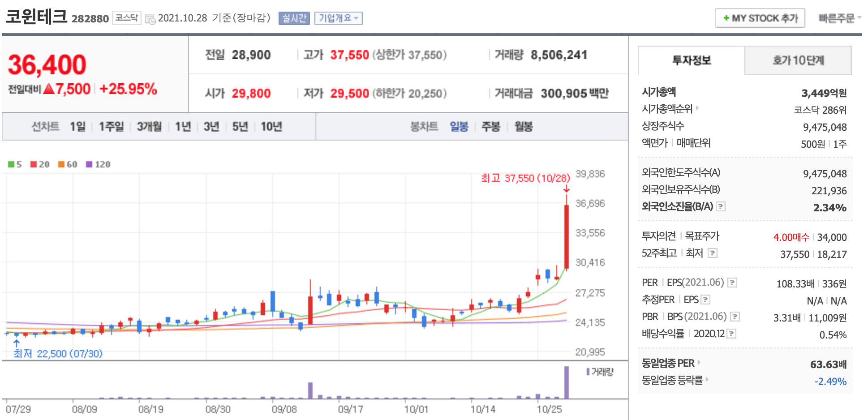Click the MY STOCK 추가 button
868x420 pixels.
[760, 18]
